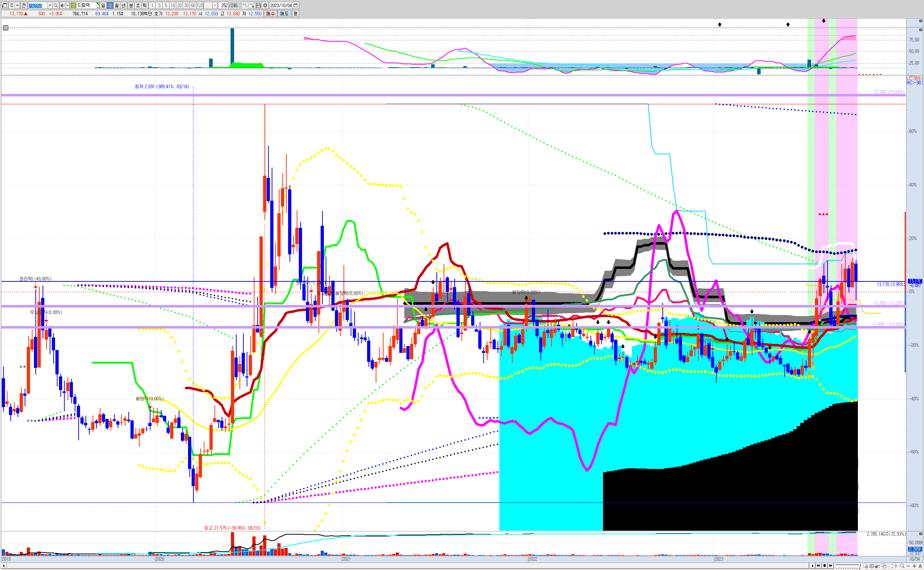The image size is (924, 570).
Task: Choose interval 5 in the toolbar
Action: click(x=166, y=5)
